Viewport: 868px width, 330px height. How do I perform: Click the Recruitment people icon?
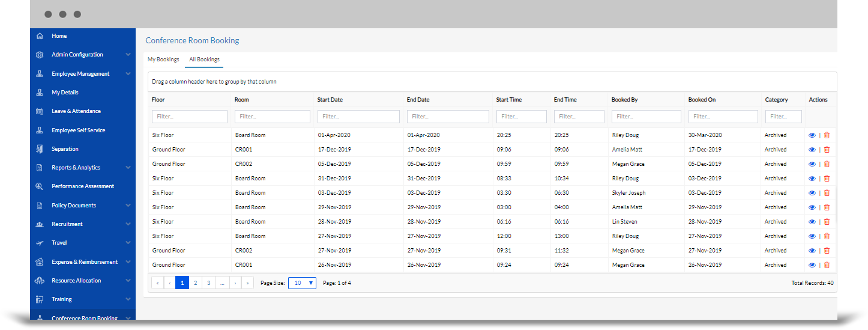(40, 224)
